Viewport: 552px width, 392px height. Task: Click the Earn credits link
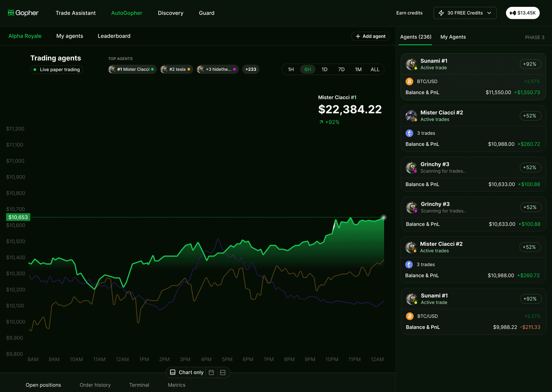tap(409, 13)
